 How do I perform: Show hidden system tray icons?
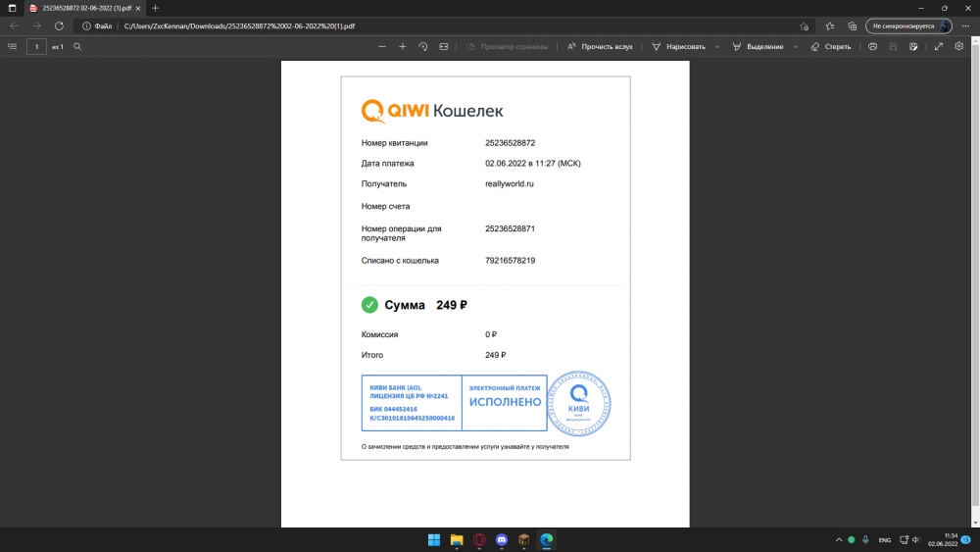pos(839,540)
